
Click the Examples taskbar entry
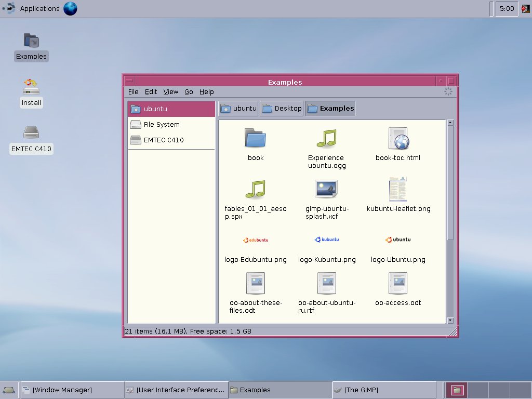[280, 390]
